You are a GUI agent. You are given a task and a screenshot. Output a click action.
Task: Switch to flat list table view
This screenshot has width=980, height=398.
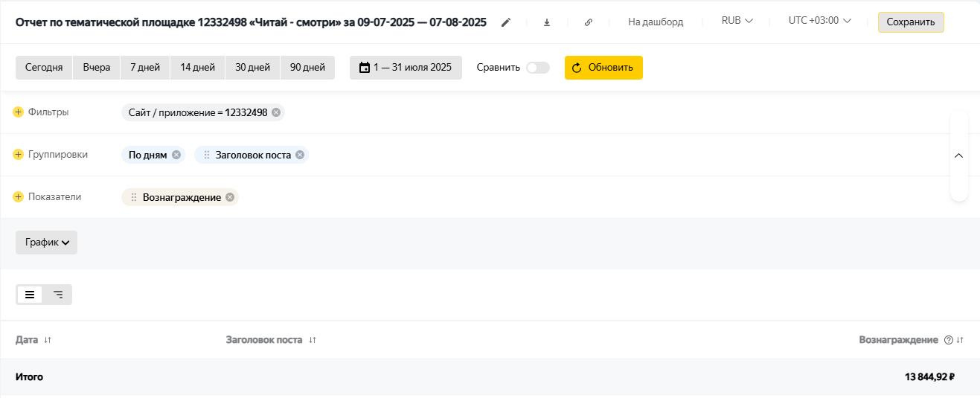30,295
